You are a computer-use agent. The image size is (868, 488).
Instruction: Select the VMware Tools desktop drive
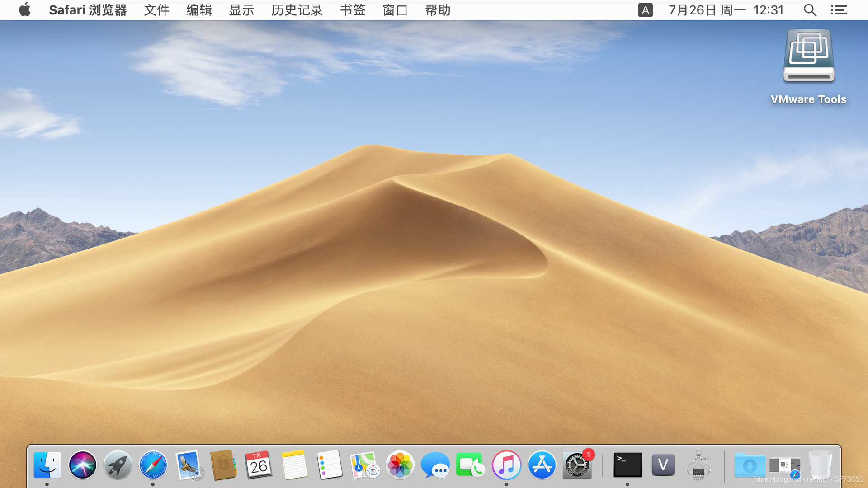(808, 56)
